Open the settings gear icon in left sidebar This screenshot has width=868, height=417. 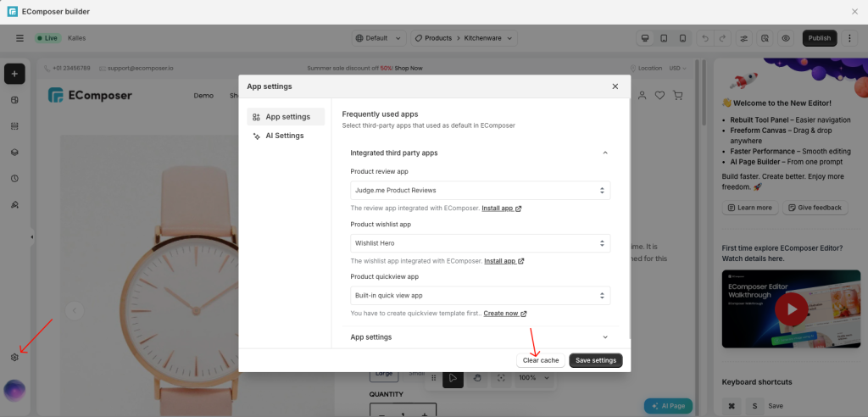14,357
